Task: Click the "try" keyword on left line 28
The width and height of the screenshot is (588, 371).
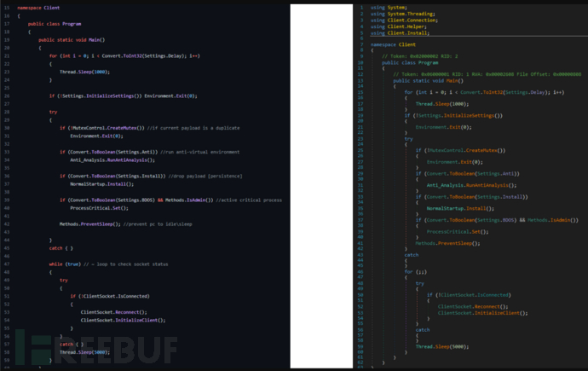Action: [x=53, y=112]
